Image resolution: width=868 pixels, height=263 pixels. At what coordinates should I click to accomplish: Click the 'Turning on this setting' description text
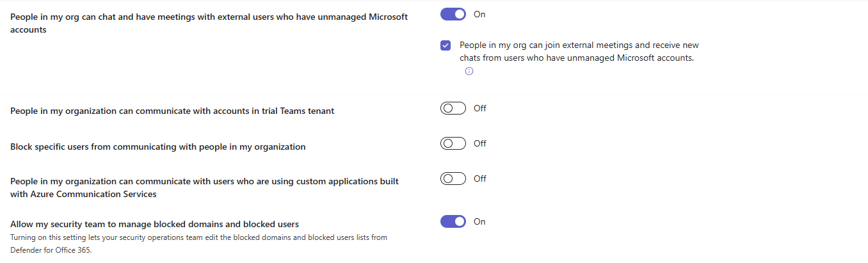(x=198, y=237)
